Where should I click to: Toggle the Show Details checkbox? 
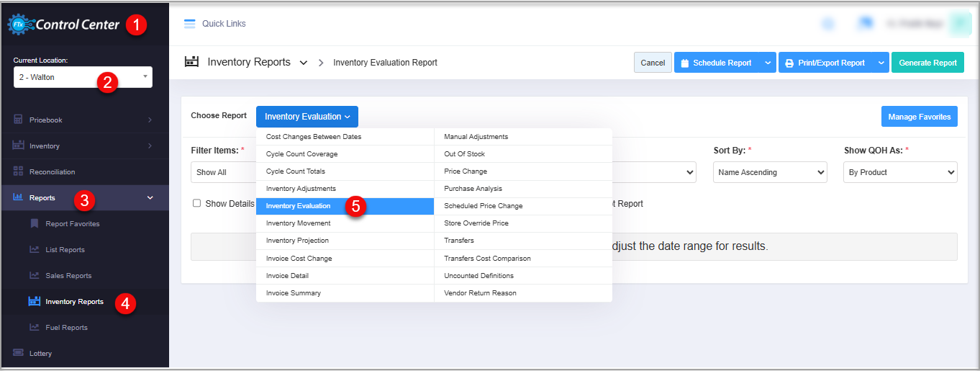click(196, 204)
